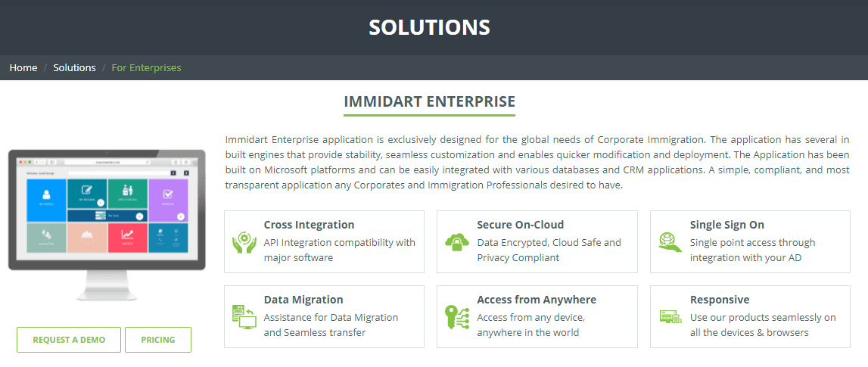
Task: Select the Secure On-Cloud heading
Action: tap(520, 225)
